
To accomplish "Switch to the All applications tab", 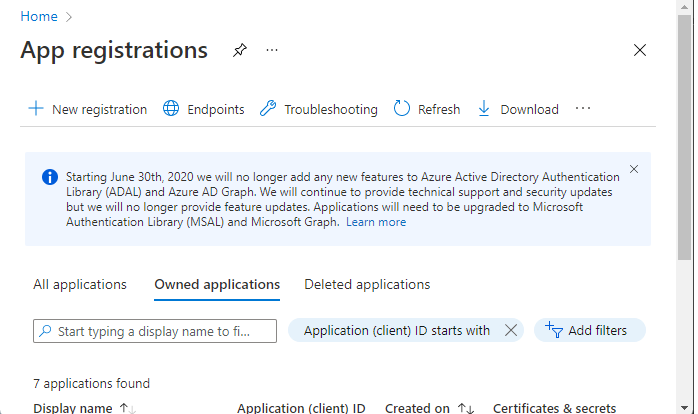I will point(80,284).
